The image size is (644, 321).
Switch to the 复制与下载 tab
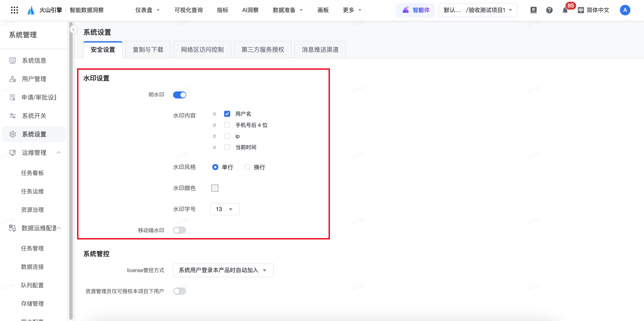point(148,50)
